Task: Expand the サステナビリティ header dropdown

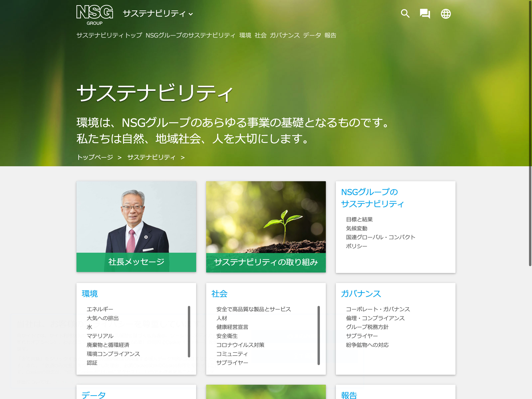Action: point(158,13)
